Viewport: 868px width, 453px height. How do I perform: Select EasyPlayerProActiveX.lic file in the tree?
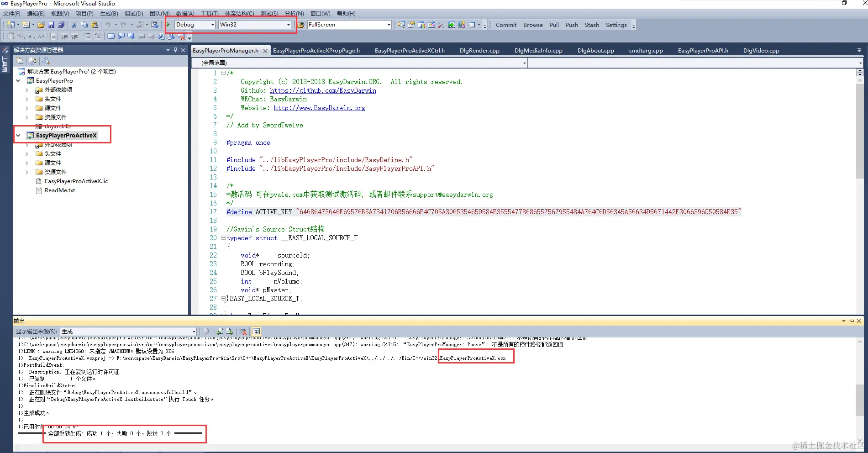(76, 181)
